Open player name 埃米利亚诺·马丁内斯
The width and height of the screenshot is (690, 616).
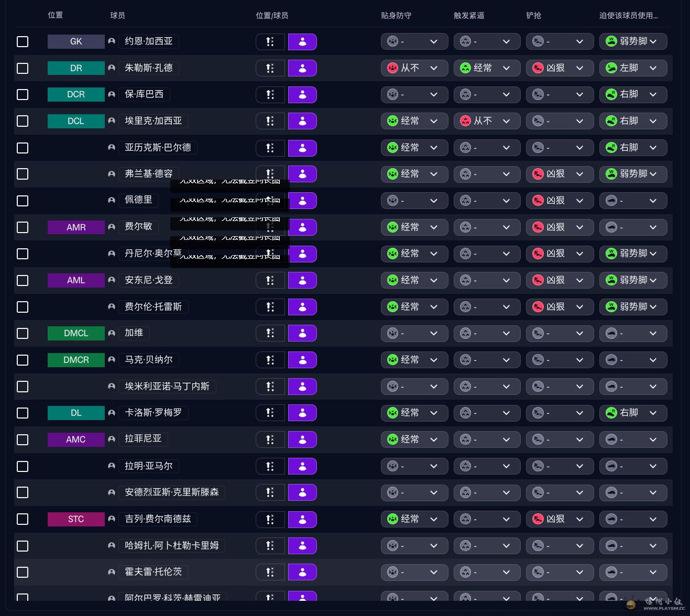tap(167, 387)
